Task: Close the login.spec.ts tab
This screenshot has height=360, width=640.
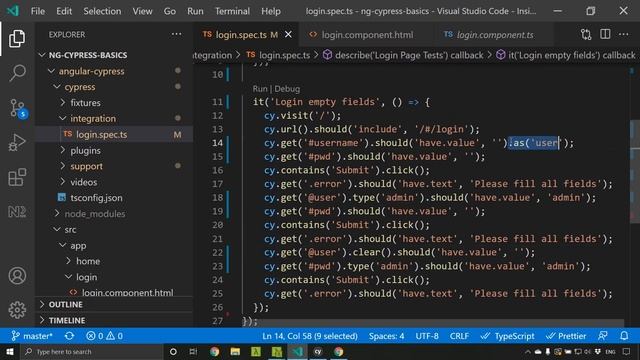Action: point(288,35)
